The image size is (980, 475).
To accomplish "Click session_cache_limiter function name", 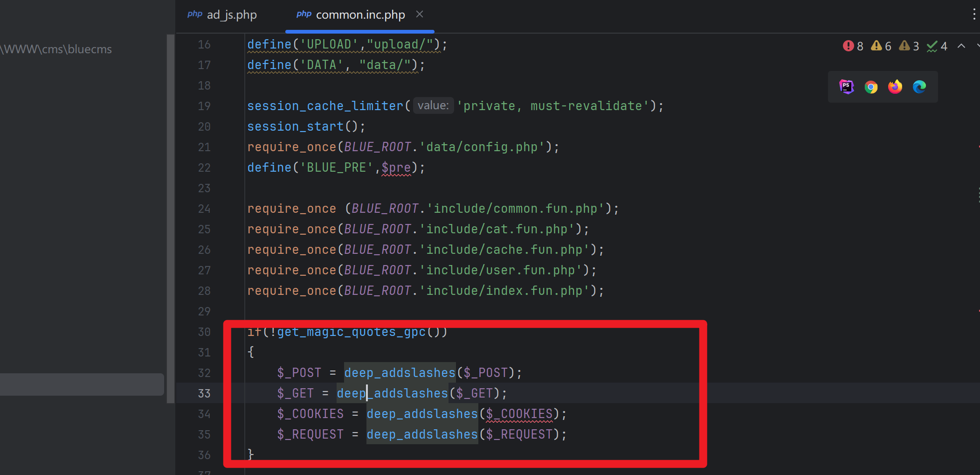I will 325,106.
